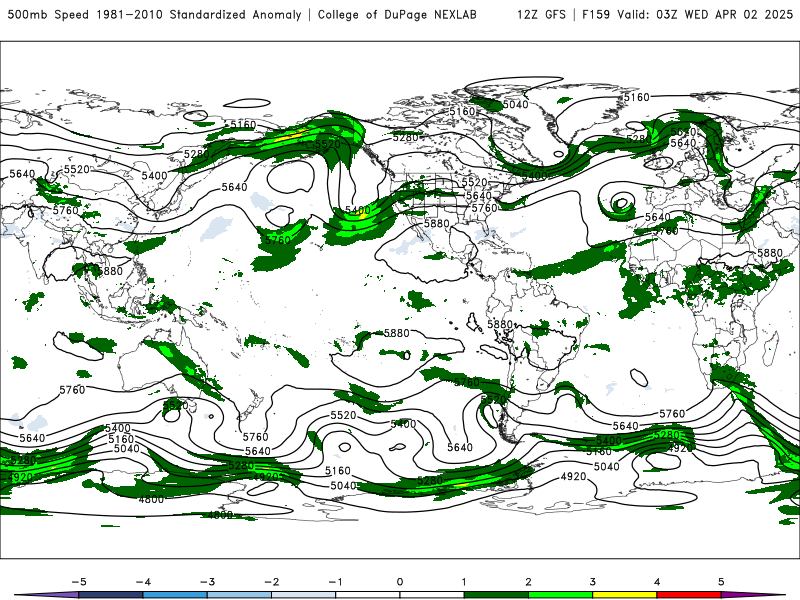The width and height of the screenshot is (800, 600).
Task: Click the 'College of DuPage NEXLAB' text
Action: (x=397, y=15)
